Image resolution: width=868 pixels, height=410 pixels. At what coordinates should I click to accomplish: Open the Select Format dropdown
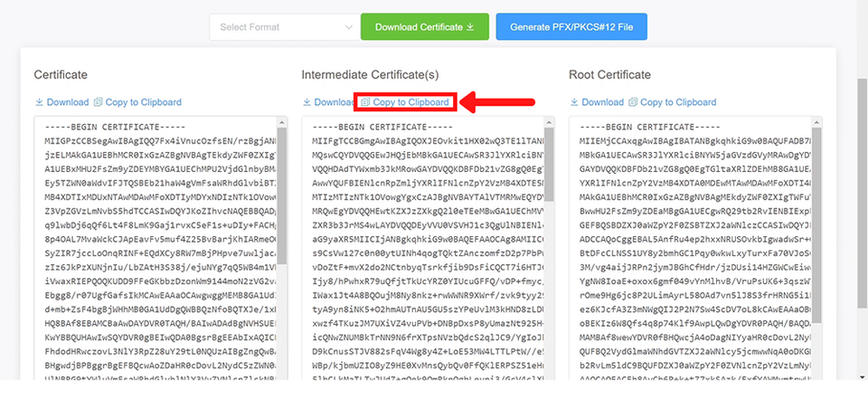pos(282,27)
